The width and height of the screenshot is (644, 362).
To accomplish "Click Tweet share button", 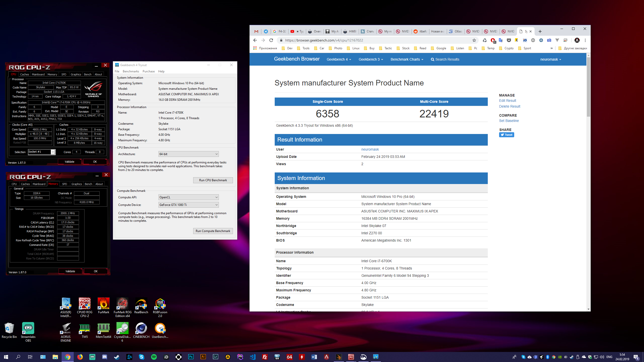I will [x=506, y=135].
